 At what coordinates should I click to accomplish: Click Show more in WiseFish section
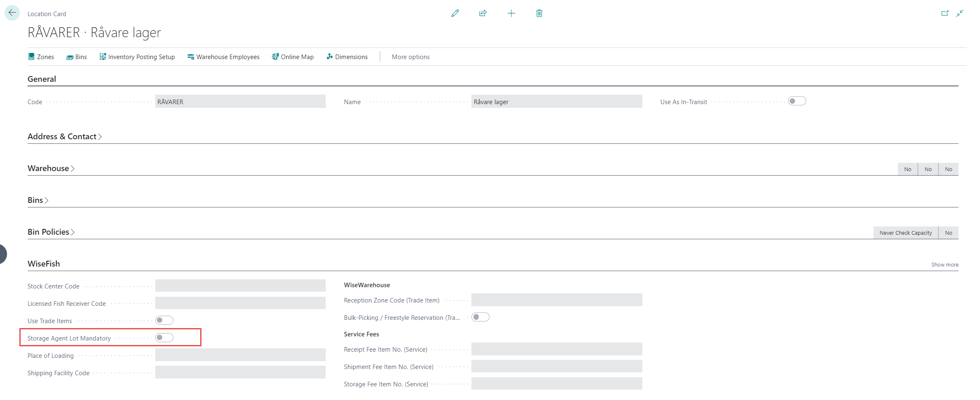click(944, 265)
